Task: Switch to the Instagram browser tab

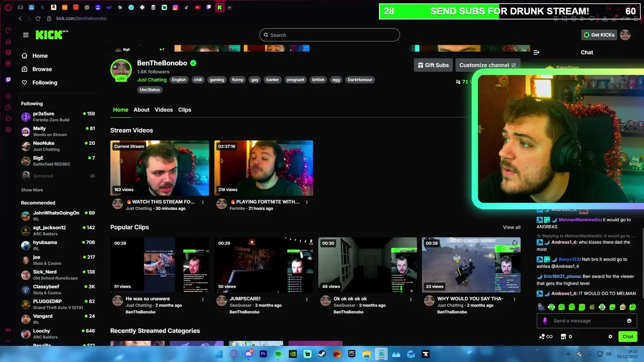Action: tap(175, 8)
